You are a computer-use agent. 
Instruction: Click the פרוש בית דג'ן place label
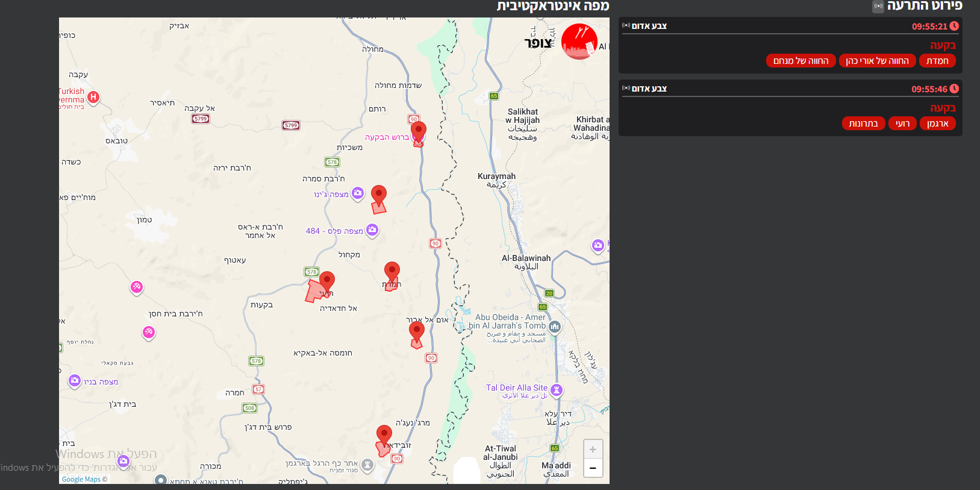click(268, 427)
